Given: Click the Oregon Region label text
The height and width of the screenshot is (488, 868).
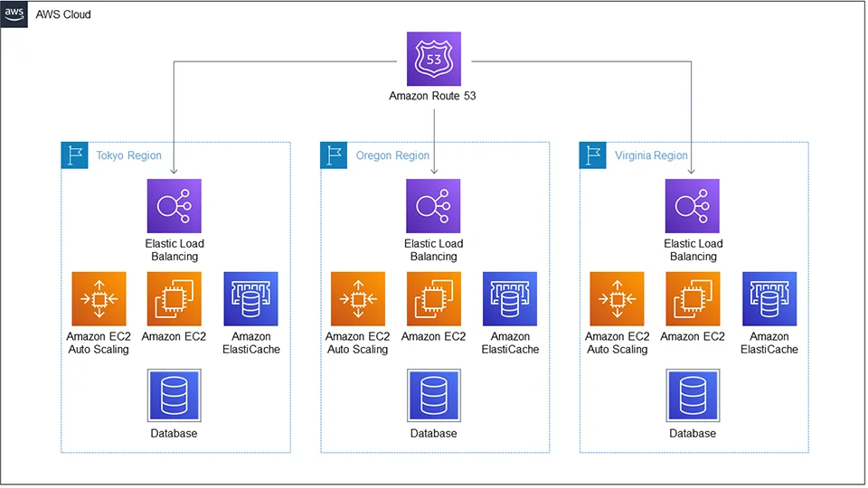Looking at the screenshot, I should pos(392,155).
